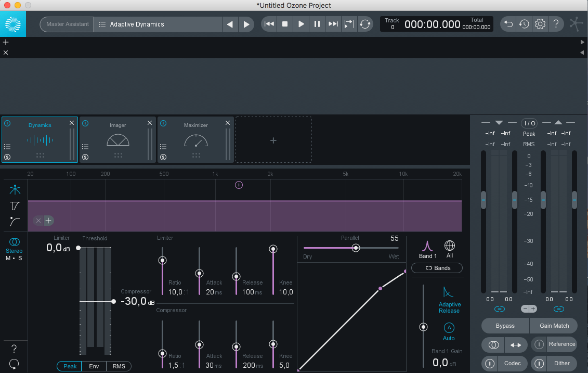The width and height of the screenshot is (588, 373).
Task: Toggle the Dynamics module power button
Action: point(7,124)
